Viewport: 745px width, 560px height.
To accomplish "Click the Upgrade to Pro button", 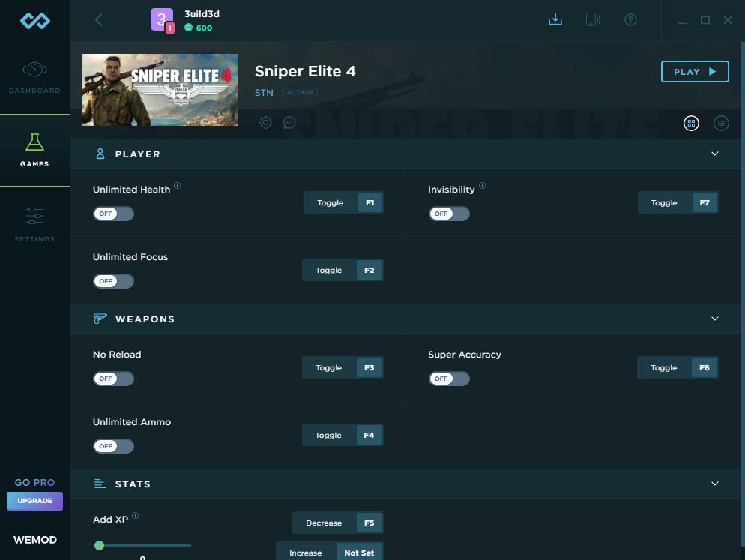I will point(34,501).
